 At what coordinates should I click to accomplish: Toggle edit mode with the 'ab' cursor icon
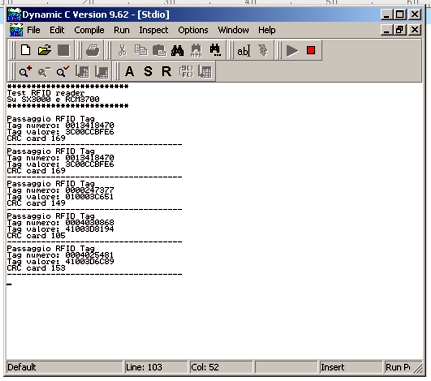click(x=243, y=51)
